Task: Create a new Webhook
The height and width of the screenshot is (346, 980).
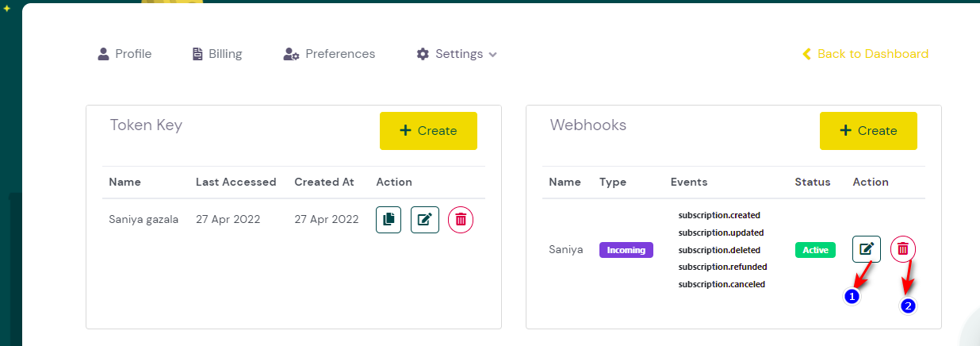Action: click(x=868, y=131)
